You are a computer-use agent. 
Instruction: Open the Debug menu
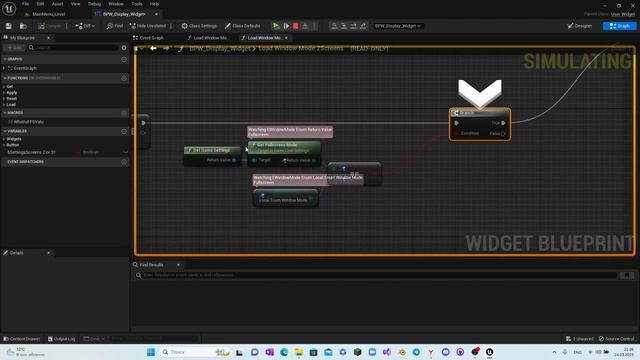(x=94, y=4)
